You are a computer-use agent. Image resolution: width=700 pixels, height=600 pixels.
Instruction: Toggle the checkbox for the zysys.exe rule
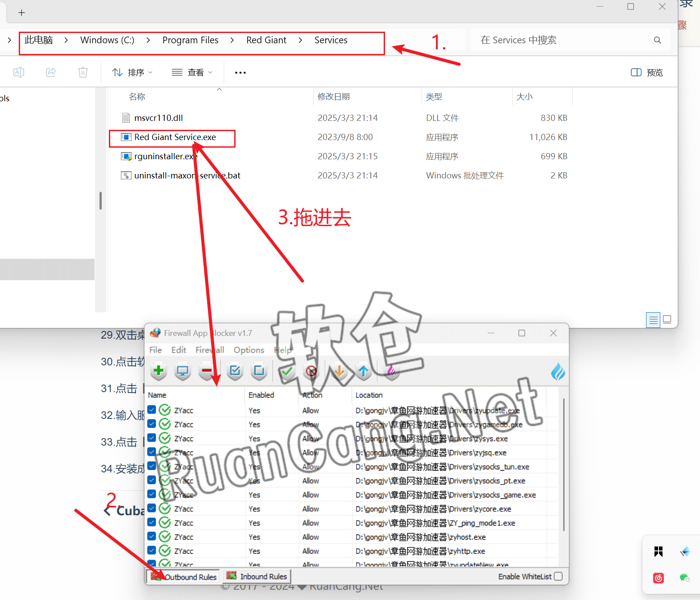[x=152, y=438]
